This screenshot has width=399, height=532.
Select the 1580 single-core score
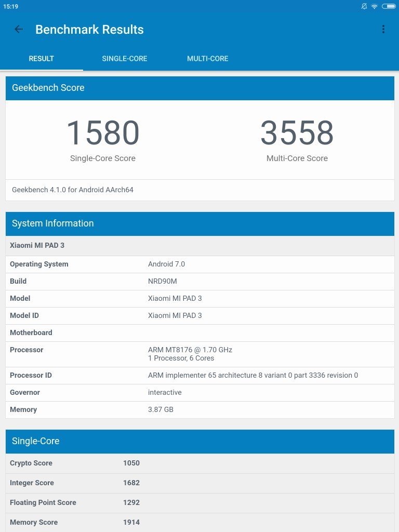point(103,132)
